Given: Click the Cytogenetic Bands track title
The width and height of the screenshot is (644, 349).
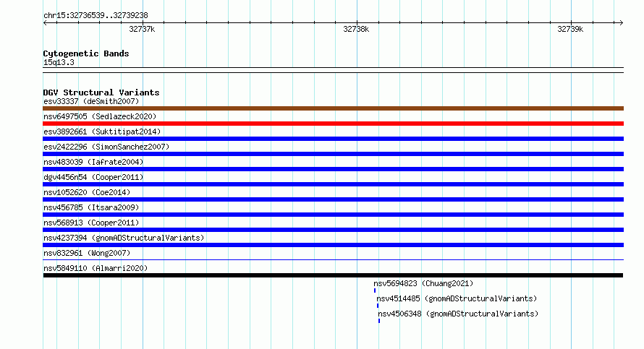Looking at the screenshot, I should [x=86, y=53].
